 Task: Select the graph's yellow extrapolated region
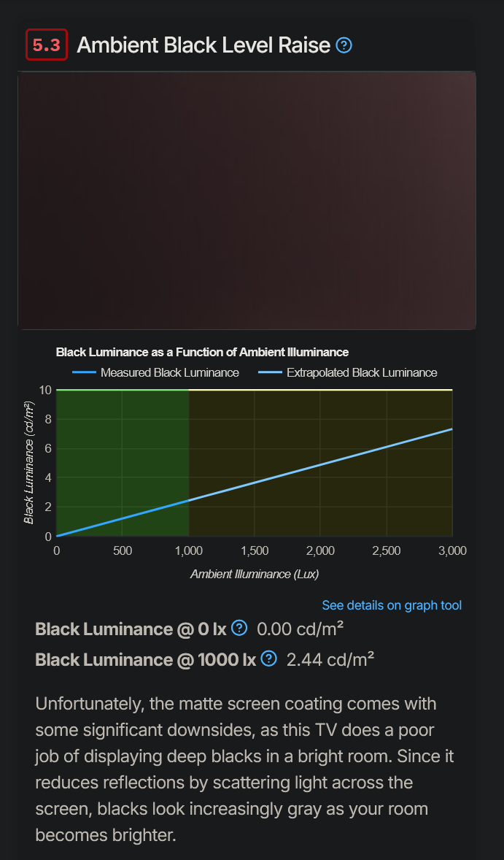pos(321,460)
